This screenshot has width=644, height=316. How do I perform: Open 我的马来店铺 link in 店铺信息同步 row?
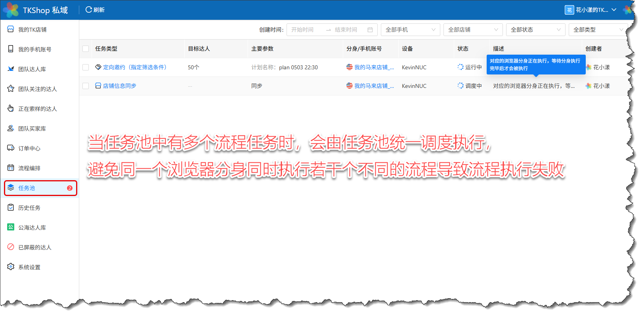374,86
